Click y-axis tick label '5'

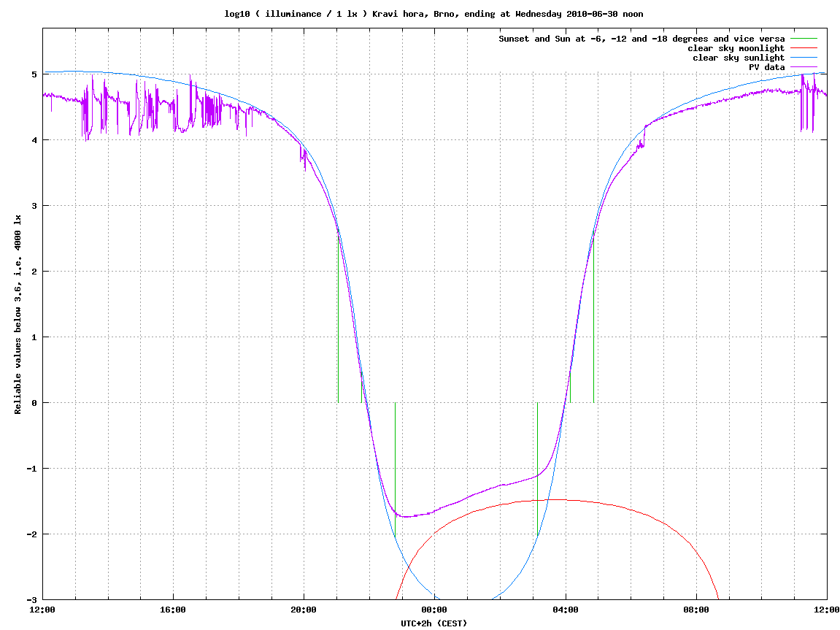(34, 74)
